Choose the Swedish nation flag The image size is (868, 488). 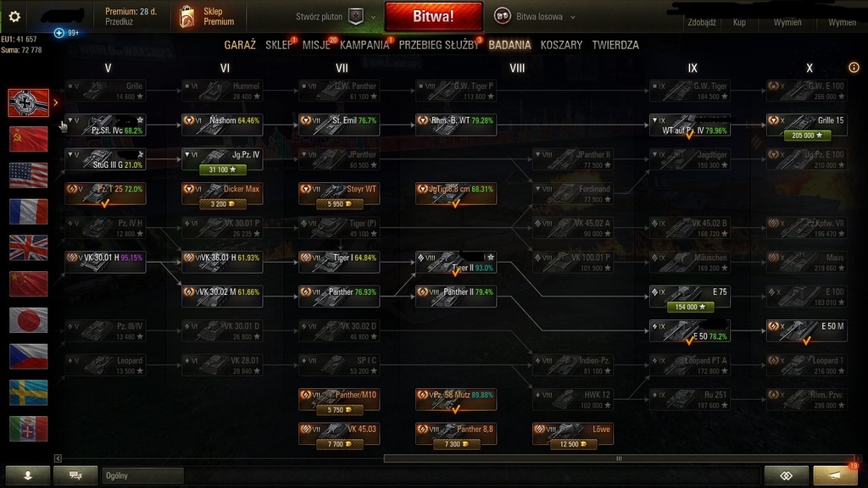pyautogui.click(x=28, y=393)
